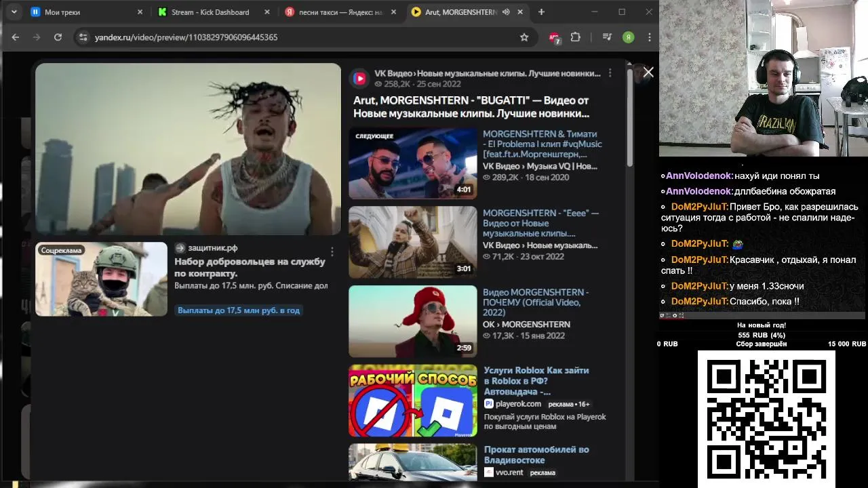The image size is (868, 488).
Task: Click the 555 RUB (4%) donation progress bar
Action: click(762, 335)
